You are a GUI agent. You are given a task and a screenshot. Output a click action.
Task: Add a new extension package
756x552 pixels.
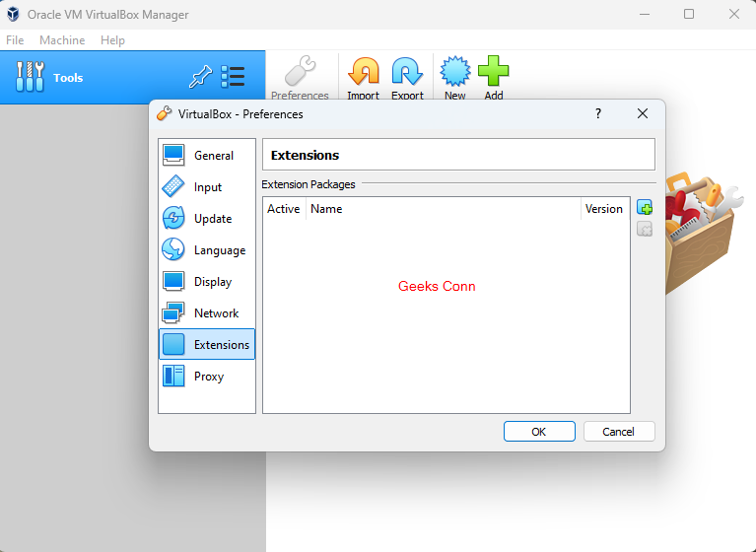[645, 208]
